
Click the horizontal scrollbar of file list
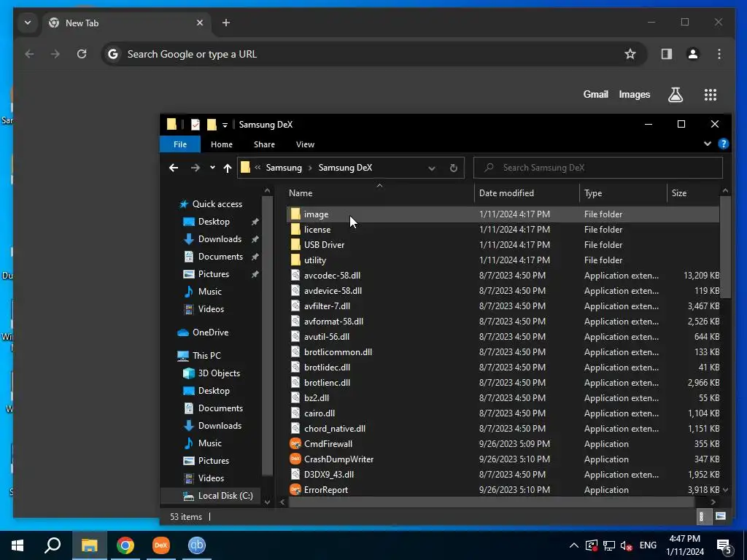point(491,502)
